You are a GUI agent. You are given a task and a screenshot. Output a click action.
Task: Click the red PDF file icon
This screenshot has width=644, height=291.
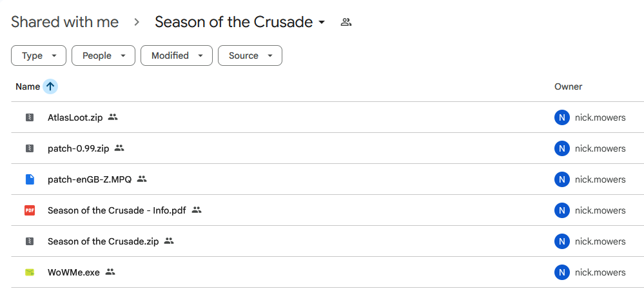[x=29, y=210]
